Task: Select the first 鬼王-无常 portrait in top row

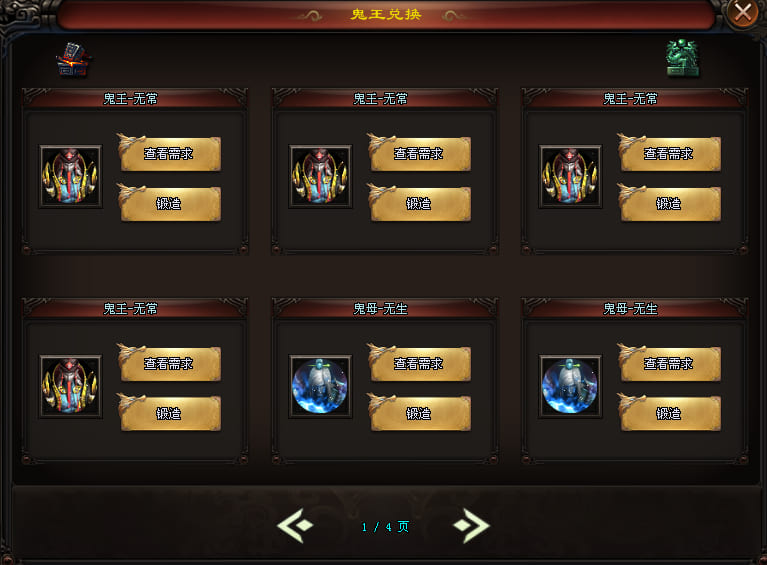Action: [x=71, y=177]
